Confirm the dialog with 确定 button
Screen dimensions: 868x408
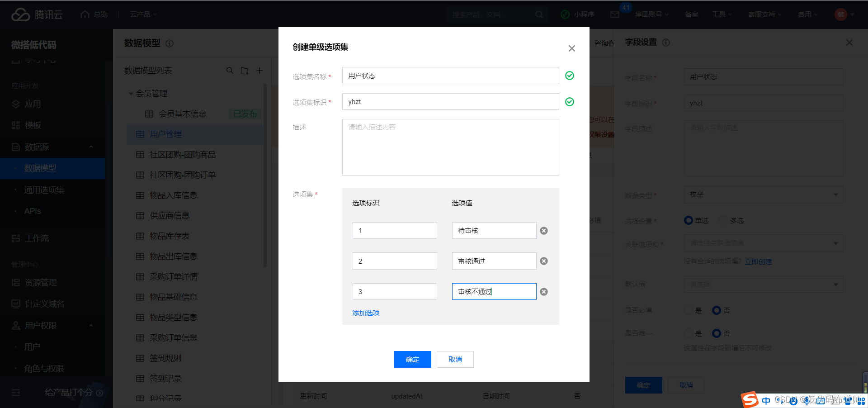[x=412, y=359]
